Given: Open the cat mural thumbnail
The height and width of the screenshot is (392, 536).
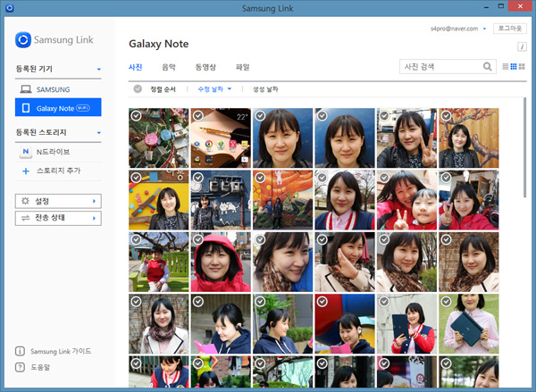Looking at the screenshot, I should click(x=221, y=200).
